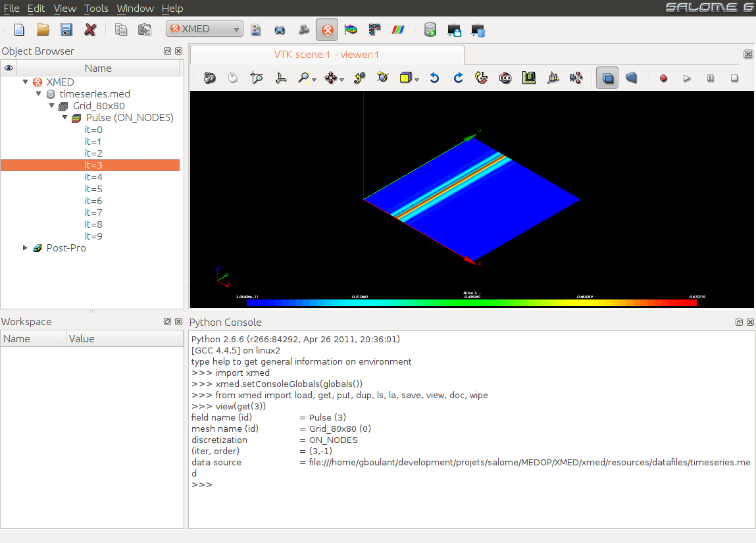Open the XMED module selector combo box
The image size is (756, 543).
coord(205,29)
